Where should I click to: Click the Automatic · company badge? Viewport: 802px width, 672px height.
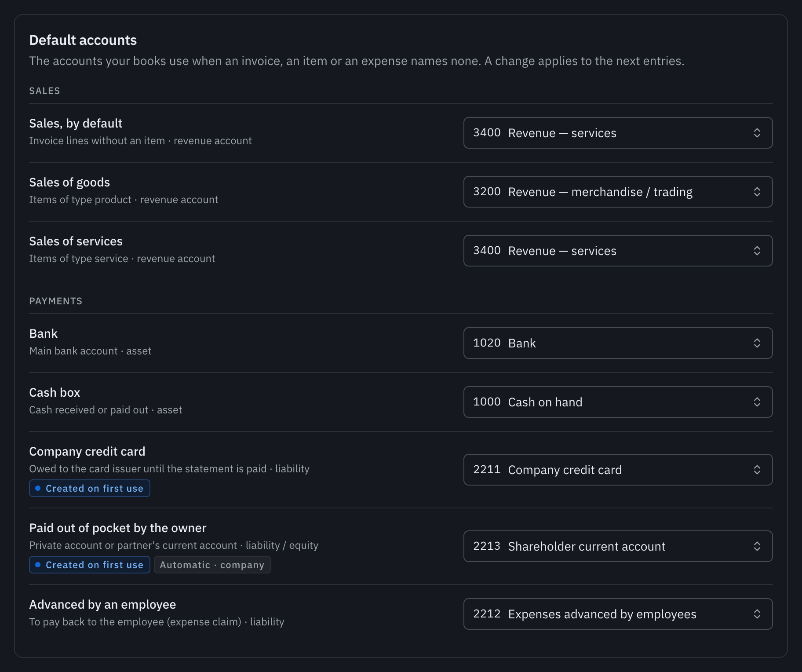[x=212, y=565]
